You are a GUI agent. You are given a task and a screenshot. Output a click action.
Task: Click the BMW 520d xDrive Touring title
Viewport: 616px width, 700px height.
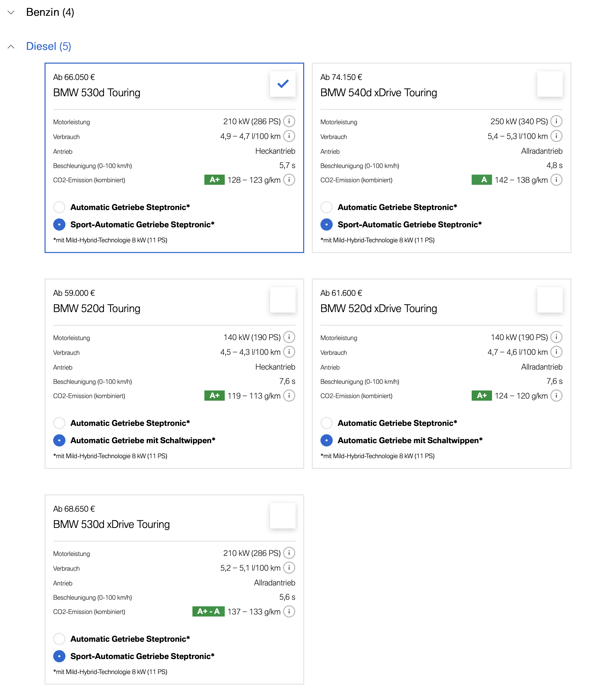(x=378, y=309)
